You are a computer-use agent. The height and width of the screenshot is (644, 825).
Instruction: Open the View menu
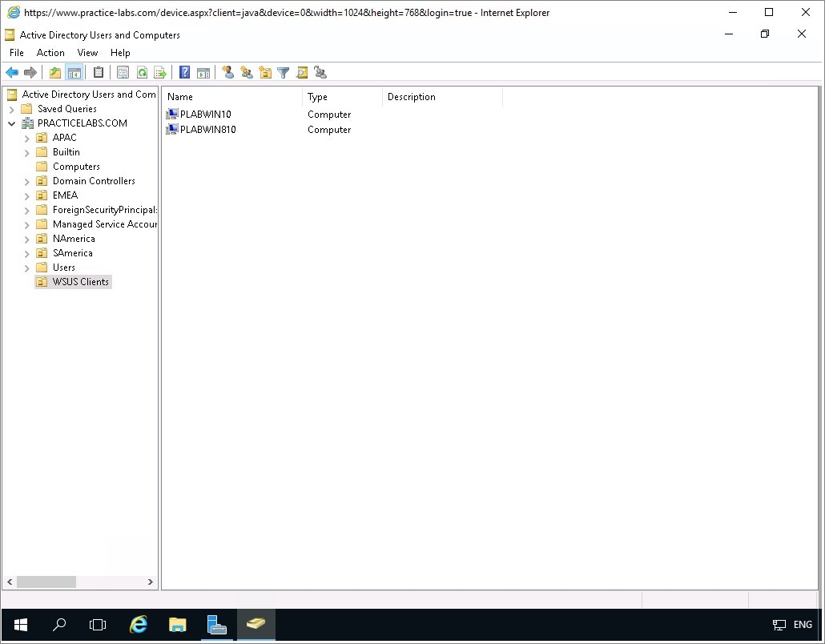[x=87, y=53]
